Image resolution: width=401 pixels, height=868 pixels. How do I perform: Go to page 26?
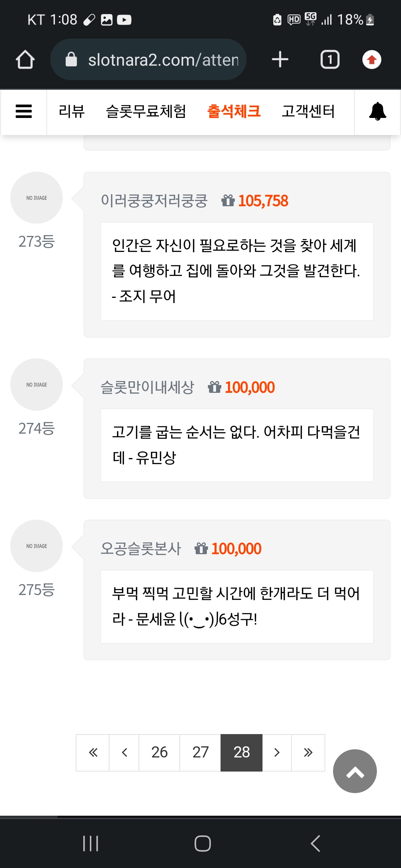(x=159, y=753)
